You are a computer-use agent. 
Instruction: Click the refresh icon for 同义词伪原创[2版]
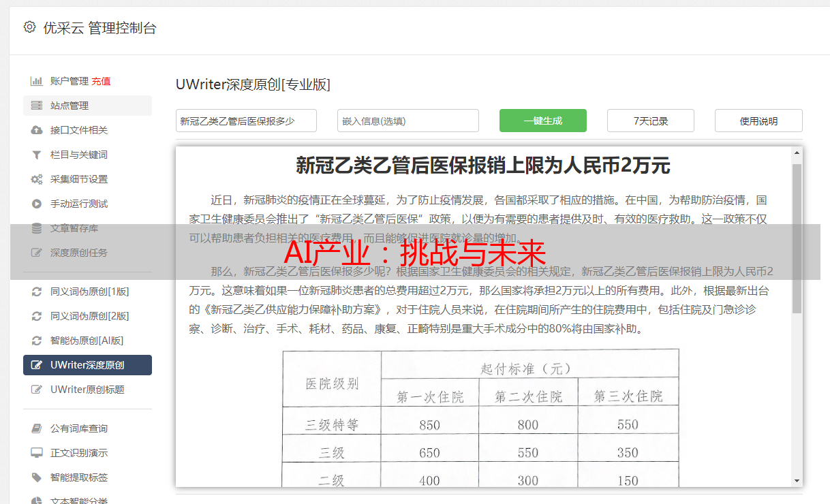tap(37, 316)
